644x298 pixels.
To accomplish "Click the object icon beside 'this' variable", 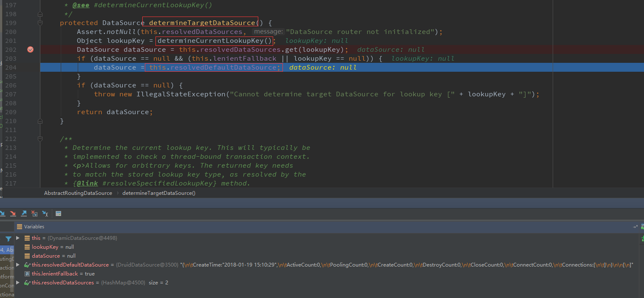I will (27, 238).
